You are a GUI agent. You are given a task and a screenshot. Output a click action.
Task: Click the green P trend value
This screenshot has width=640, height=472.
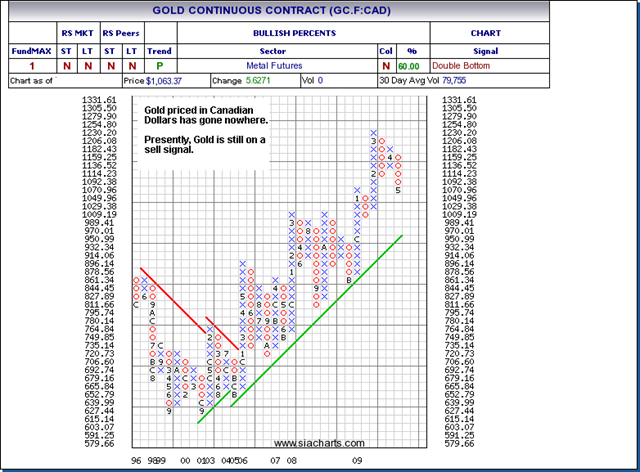coord(160,66)
